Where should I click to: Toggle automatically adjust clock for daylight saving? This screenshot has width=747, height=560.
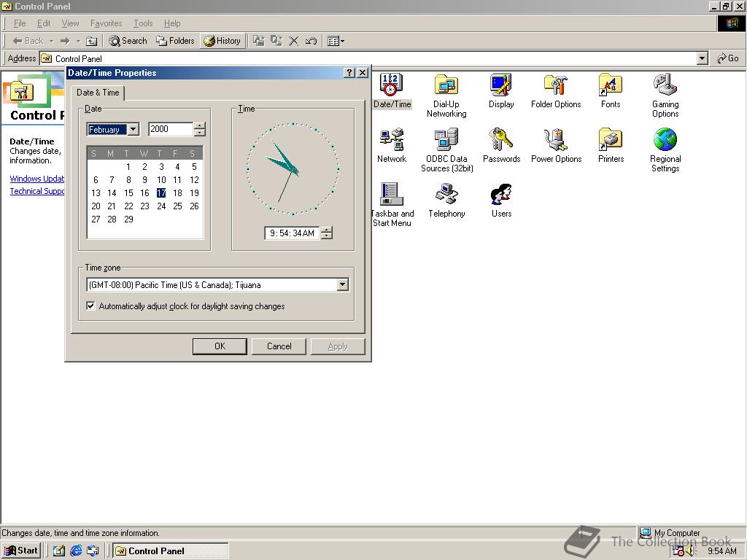90,306
